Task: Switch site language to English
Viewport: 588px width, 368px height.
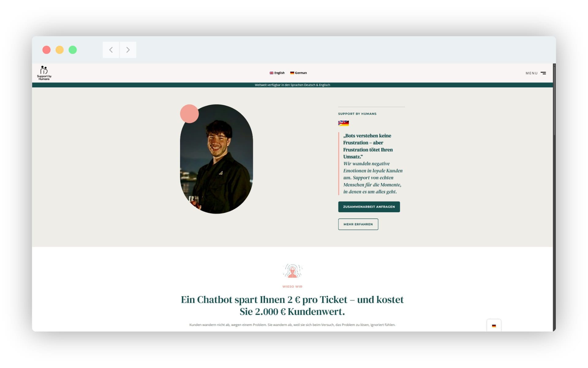Action: click(x=277, y=73)
